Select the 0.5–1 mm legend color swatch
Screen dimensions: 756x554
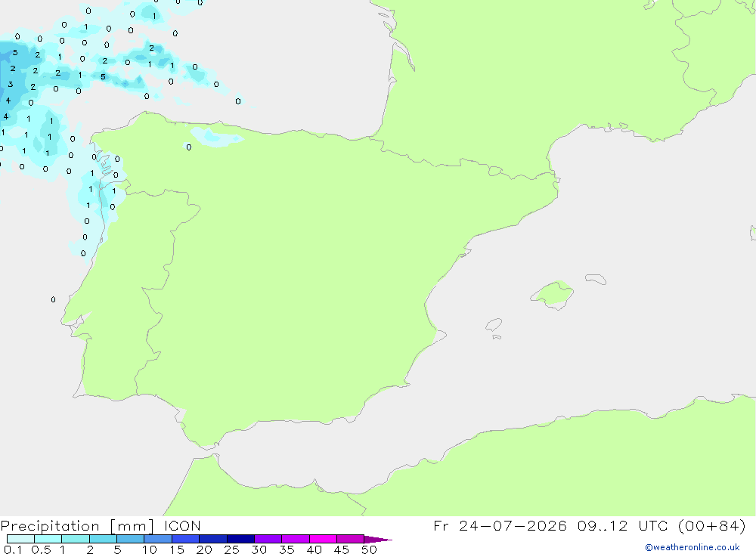coord(48,539)
